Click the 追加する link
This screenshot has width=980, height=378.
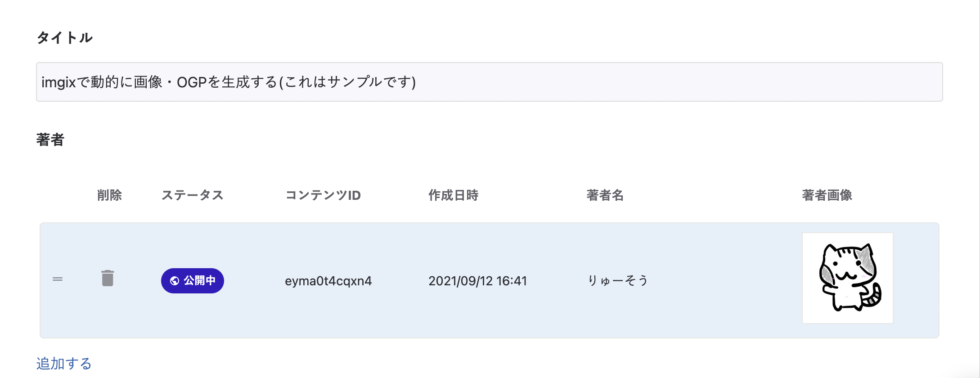coord(64,363)
